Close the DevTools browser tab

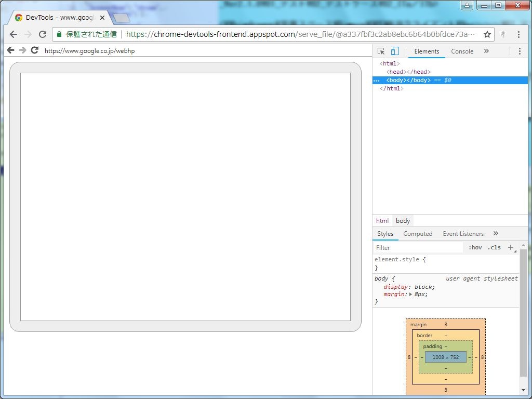[102, 18]
